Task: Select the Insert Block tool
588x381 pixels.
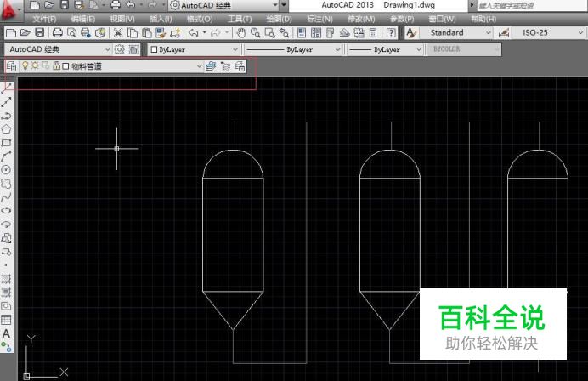Action: [x=7, y=238]
